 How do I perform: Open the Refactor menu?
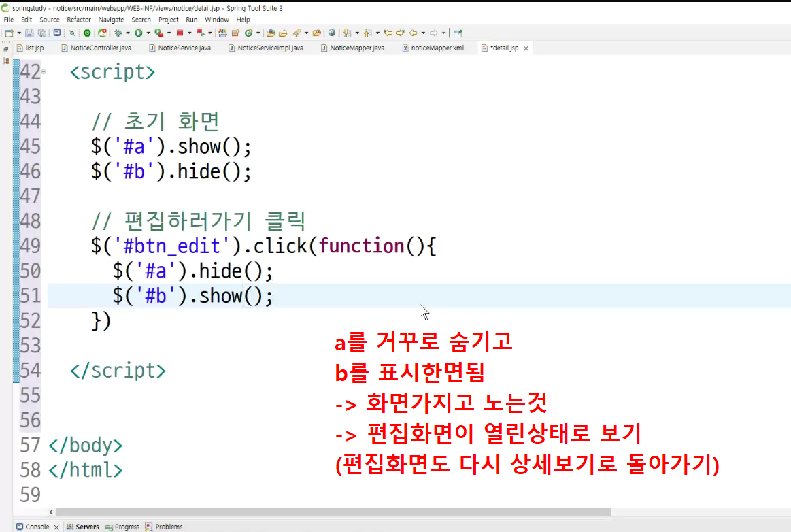(79, 20)
